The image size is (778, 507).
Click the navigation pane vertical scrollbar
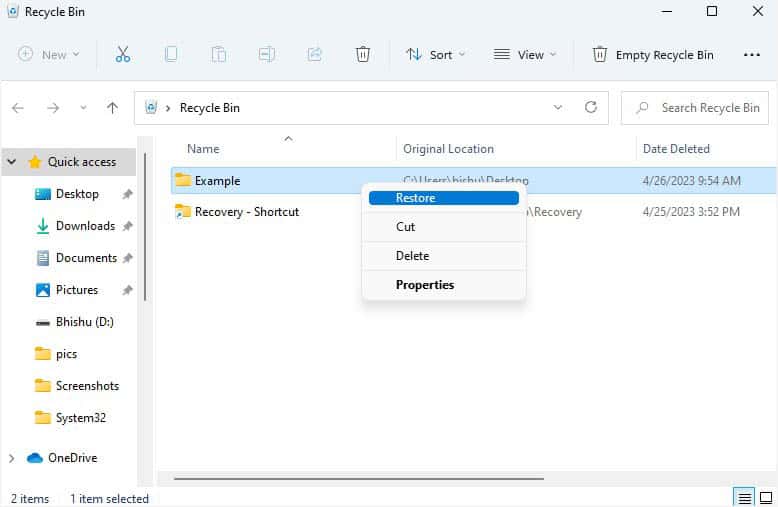coord(145,227)
